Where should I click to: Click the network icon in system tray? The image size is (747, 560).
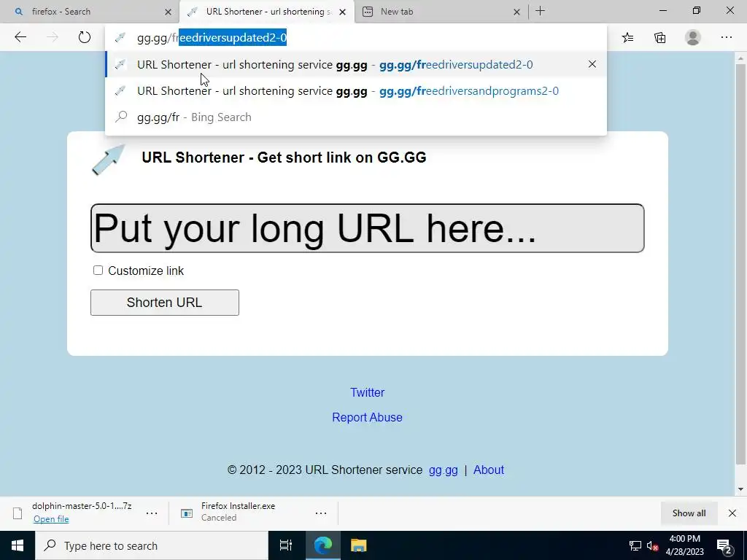click(635, 545)
